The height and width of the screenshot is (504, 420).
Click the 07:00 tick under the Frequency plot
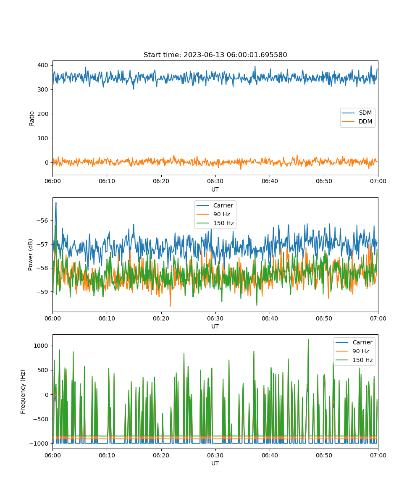click(378, 455)
